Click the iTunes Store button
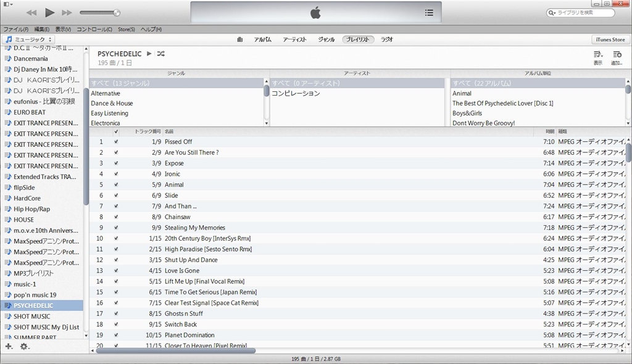 (x=610, y=39)
